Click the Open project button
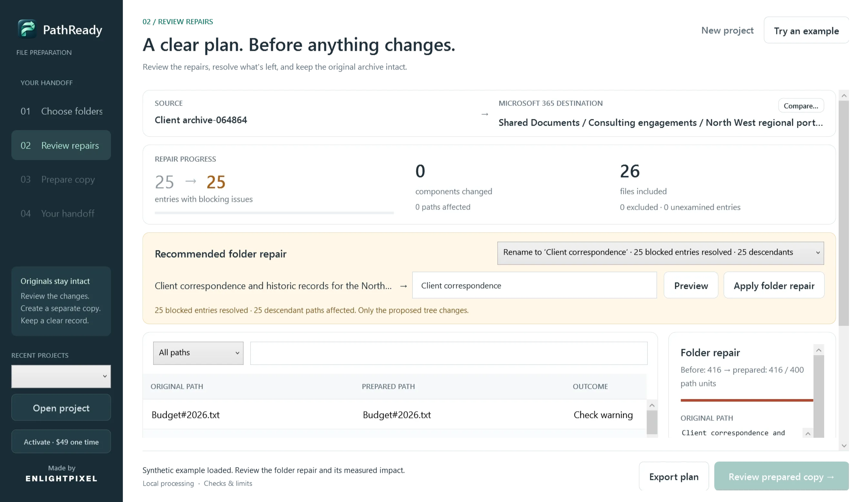This screenshot has height=502, width=868. [x=61, y=407]
